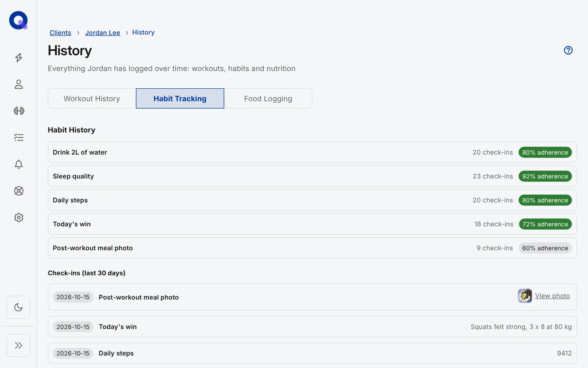Click the 23 check-ins count
Image resolution: width=588 pixels, height=368 pixels.
[493, 176]
